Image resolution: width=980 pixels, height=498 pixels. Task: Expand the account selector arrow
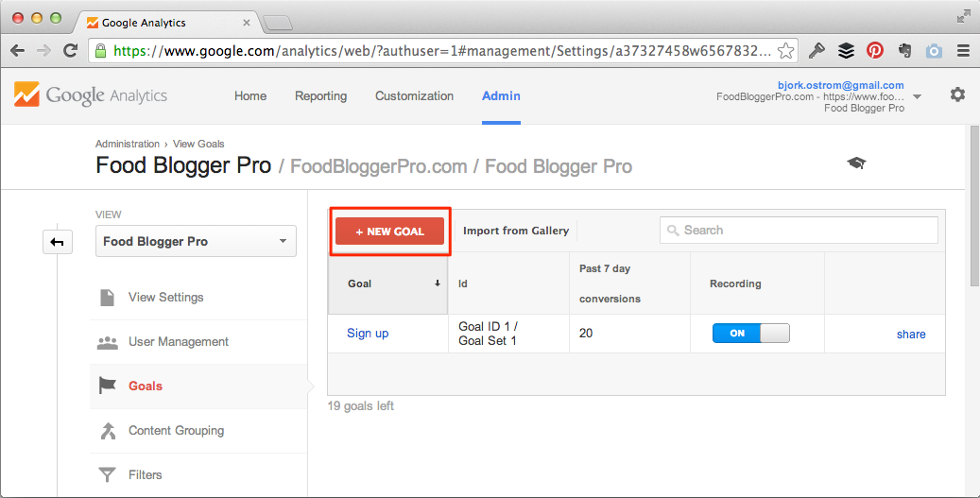(x=917, y=96)
